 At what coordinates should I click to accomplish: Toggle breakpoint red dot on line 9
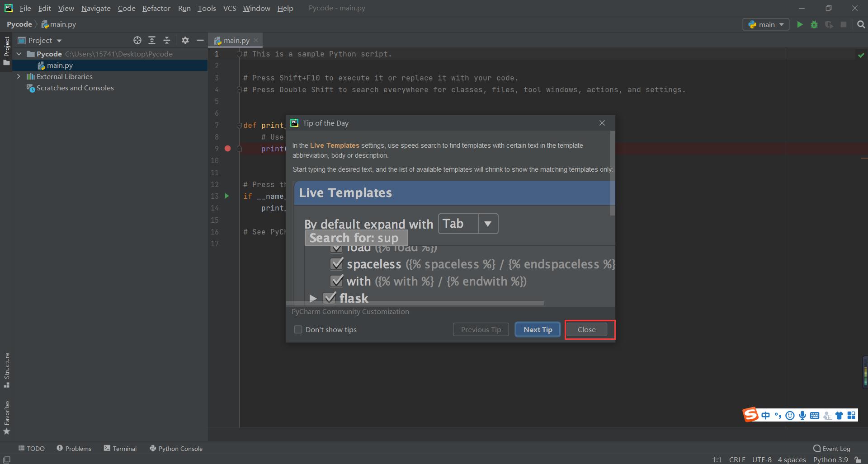click(x=228, y=149)
